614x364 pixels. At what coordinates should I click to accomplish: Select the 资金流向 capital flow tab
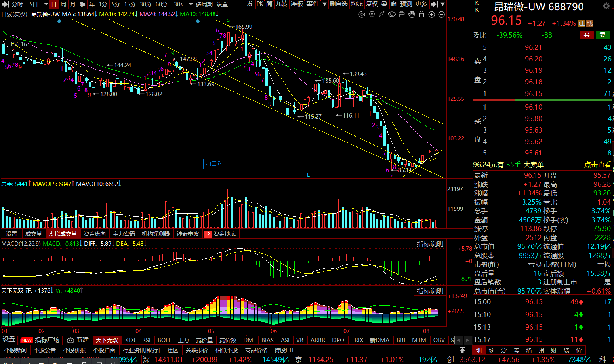95,234
